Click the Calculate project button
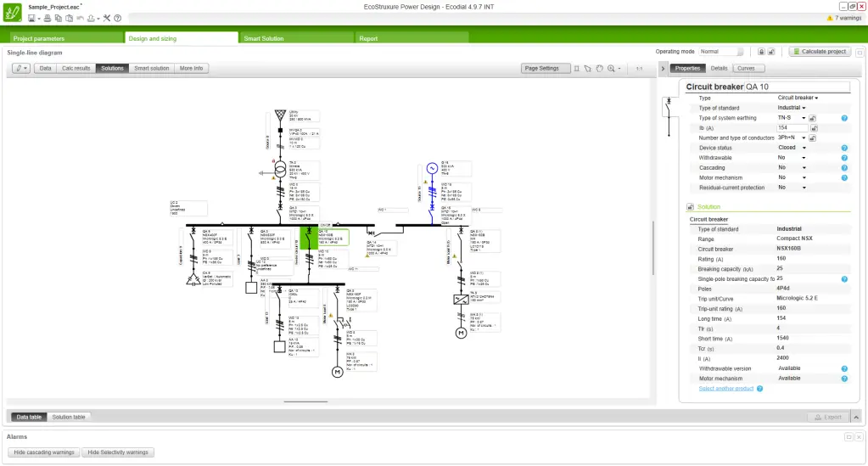The width and height of the screenshot is (868, 466). (x=820, y=52)
